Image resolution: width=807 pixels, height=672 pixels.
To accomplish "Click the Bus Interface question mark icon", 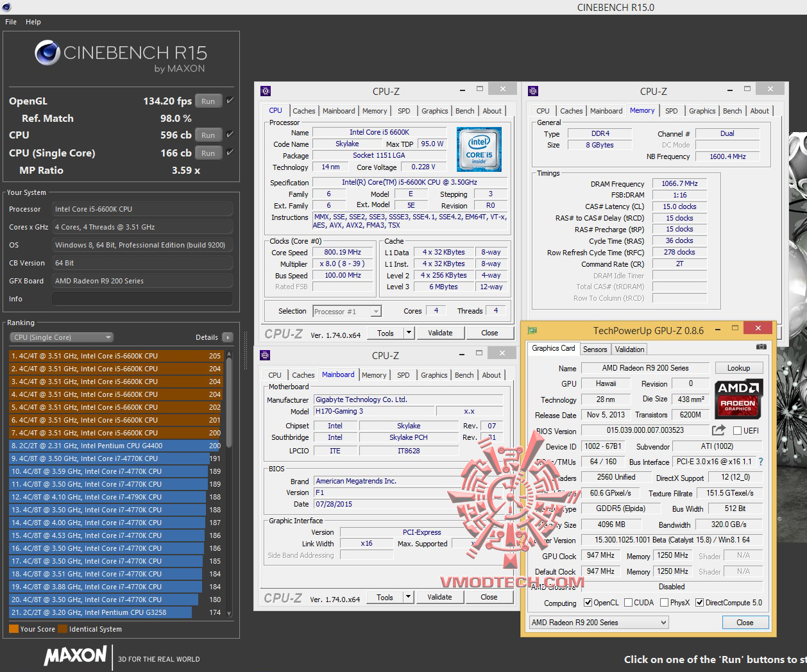I will 761,462.
